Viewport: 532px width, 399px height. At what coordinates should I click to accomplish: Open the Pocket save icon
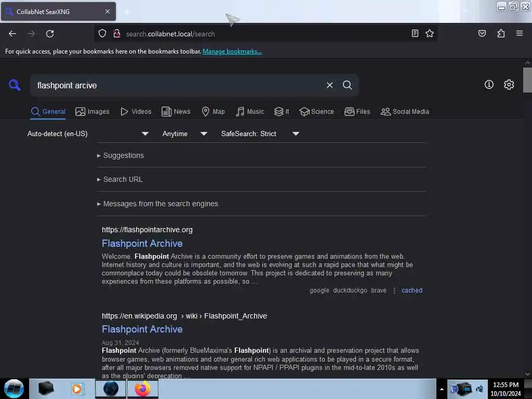482,33
